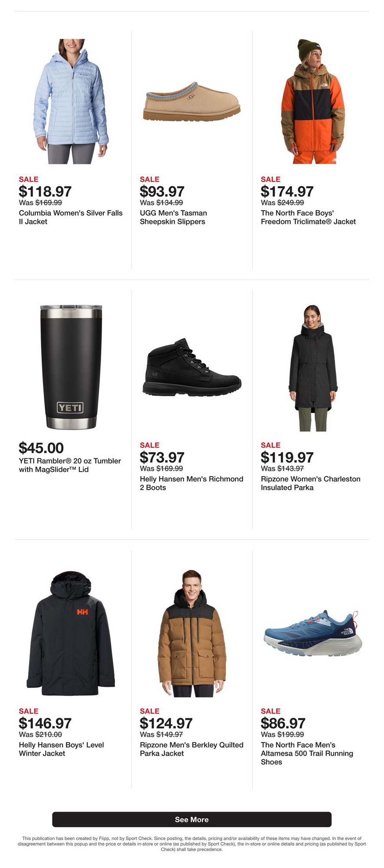384x868 pixels.
Task: Click the Helly Hansen Richmond boot image
Action: click(x=191, y=367)
